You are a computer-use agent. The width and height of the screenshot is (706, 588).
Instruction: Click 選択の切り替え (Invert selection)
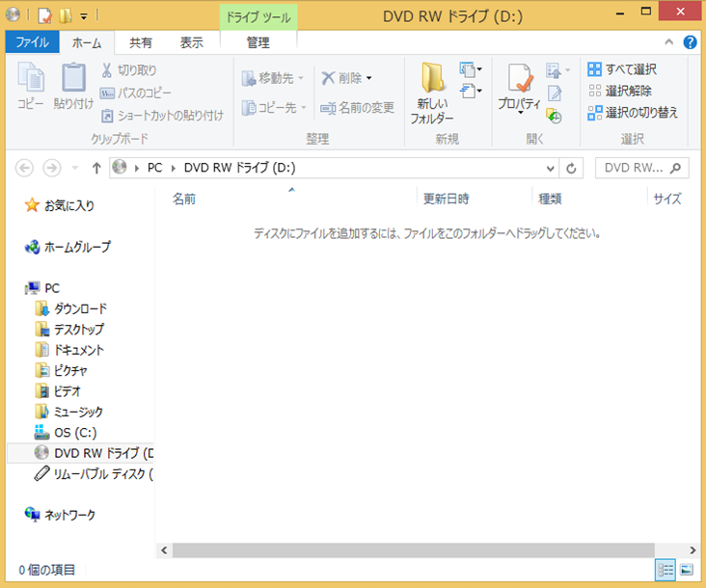pyautogui.click(x=633, y=113)
